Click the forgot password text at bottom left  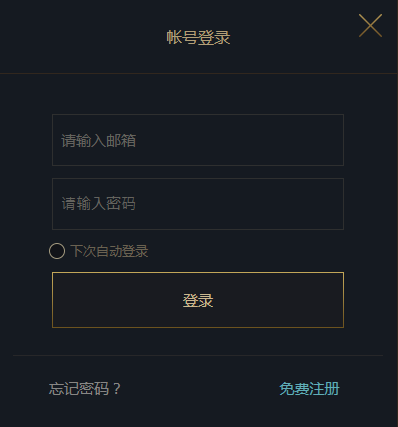click(85, 389)
